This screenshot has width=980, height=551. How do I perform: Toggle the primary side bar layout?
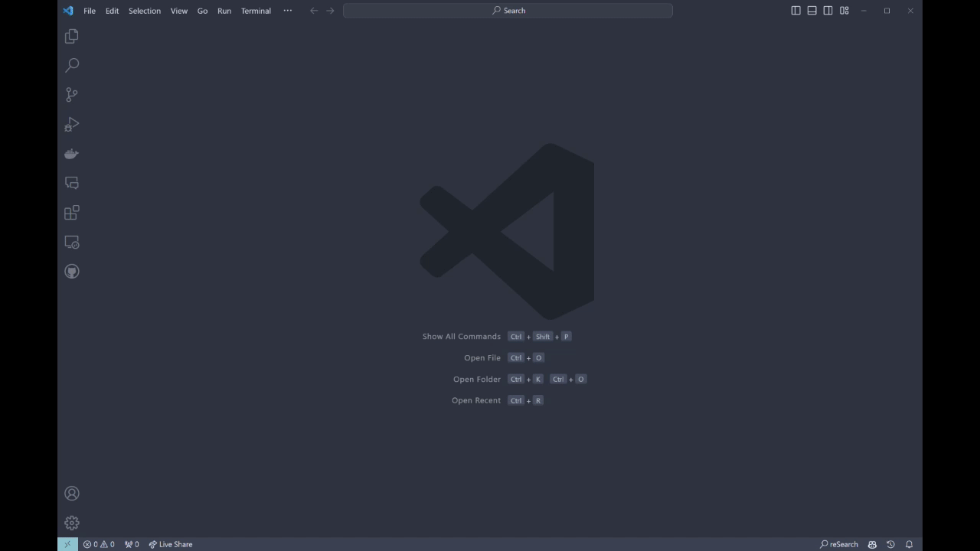point(795,11)
